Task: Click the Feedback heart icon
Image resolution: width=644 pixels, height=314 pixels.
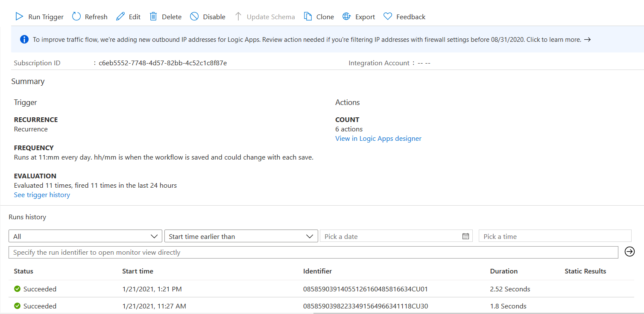Action: point(388,17)
